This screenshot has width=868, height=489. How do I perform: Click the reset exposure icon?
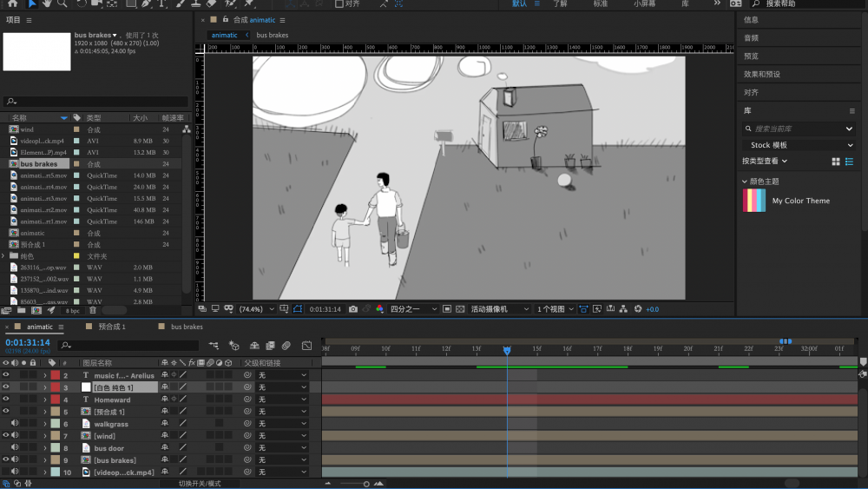coord(638,309)
